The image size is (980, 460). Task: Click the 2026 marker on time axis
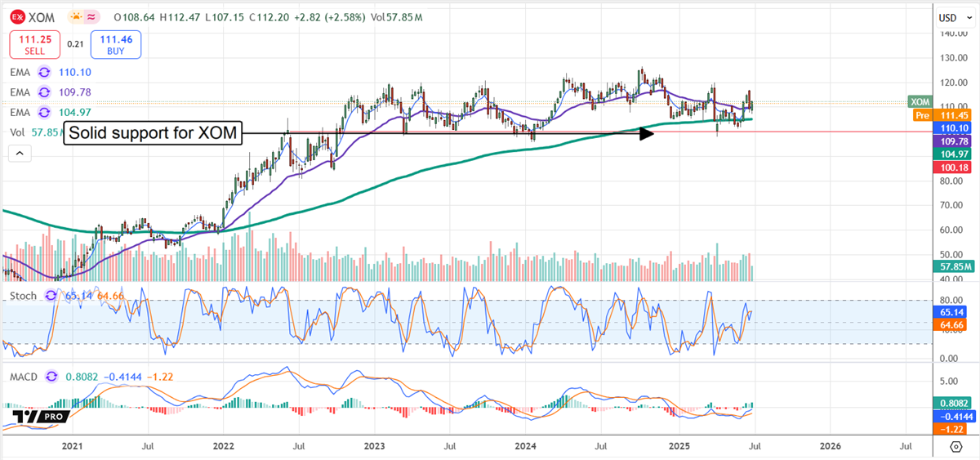[x=829, y=446]
